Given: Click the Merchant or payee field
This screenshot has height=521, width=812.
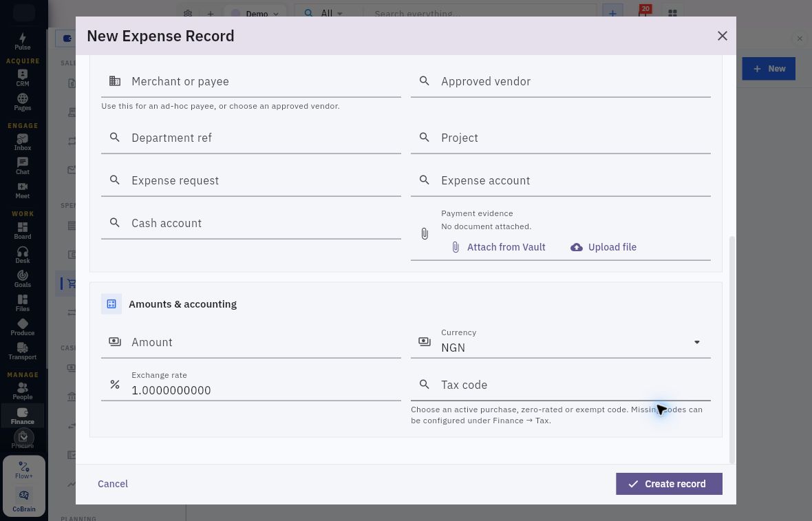Looking at the screenshot, I should tap(250, 81).
